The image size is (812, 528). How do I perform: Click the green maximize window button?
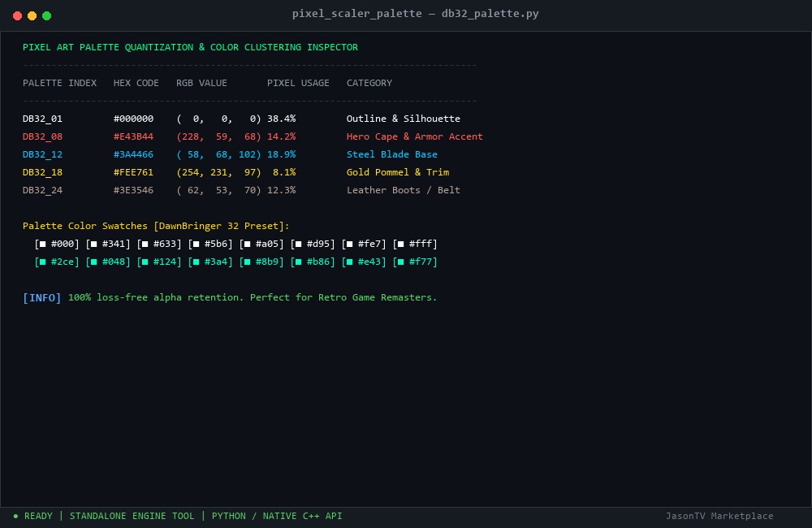[x=46, y=15]
